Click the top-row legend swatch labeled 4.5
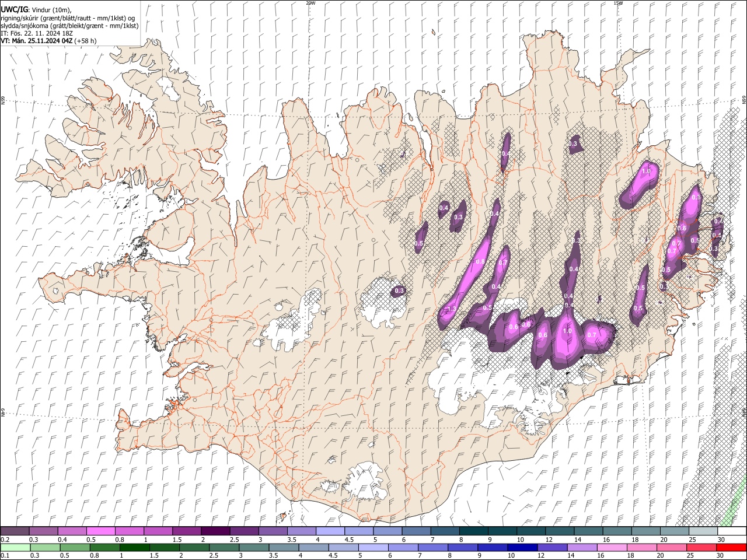The height and width of the screenshot is (560, 747). tap(358, 531)
